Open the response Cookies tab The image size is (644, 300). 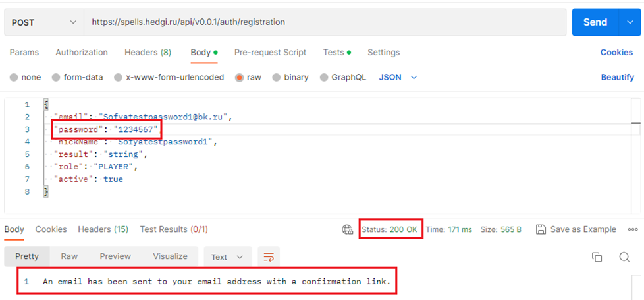coord(51,229)
